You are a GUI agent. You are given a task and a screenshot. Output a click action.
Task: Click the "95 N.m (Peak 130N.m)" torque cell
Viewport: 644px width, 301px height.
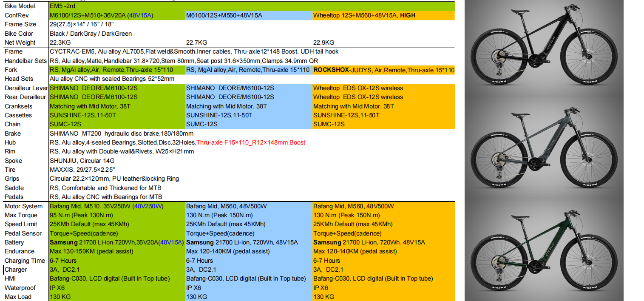79,215
